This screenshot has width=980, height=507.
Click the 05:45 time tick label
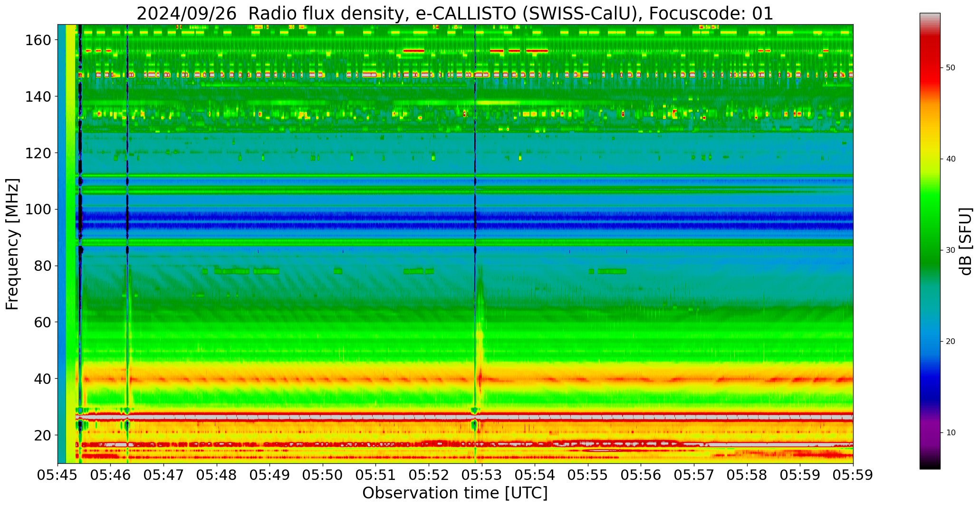58,475
